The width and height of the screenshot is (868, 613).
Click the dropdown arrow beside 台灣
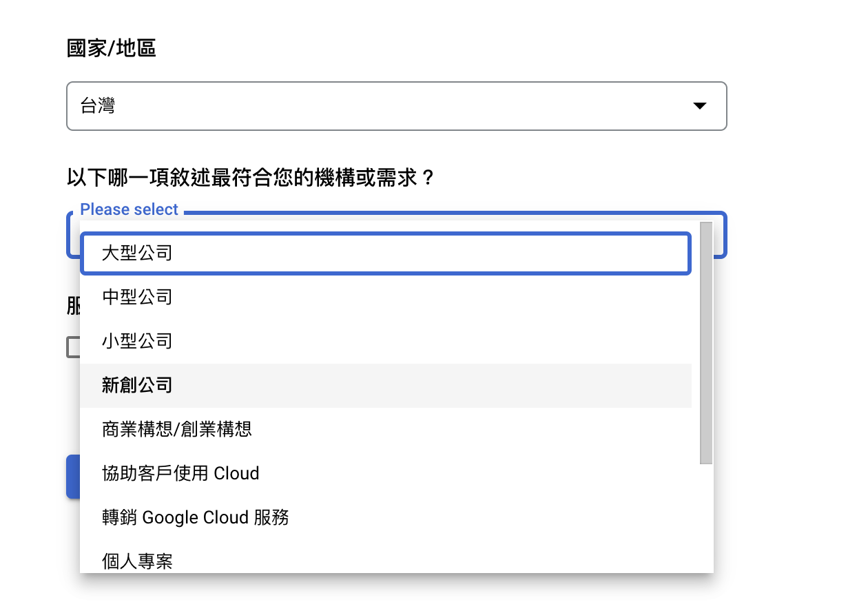pyautogui.click(x=700, y=106)
